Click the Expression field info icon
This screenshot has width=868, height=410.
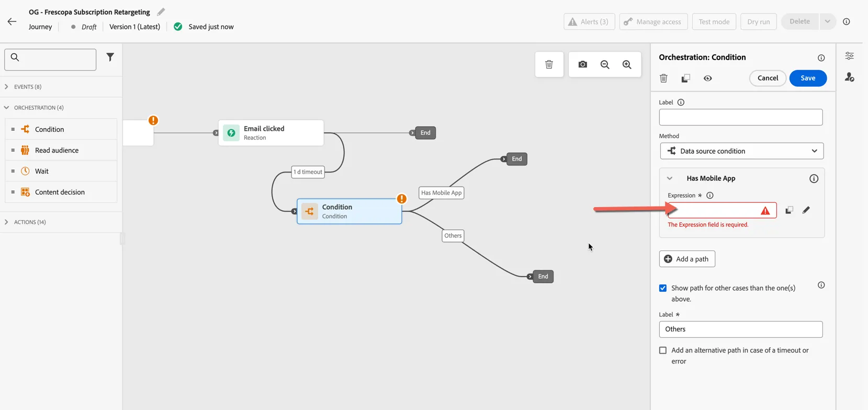[710, 196]
